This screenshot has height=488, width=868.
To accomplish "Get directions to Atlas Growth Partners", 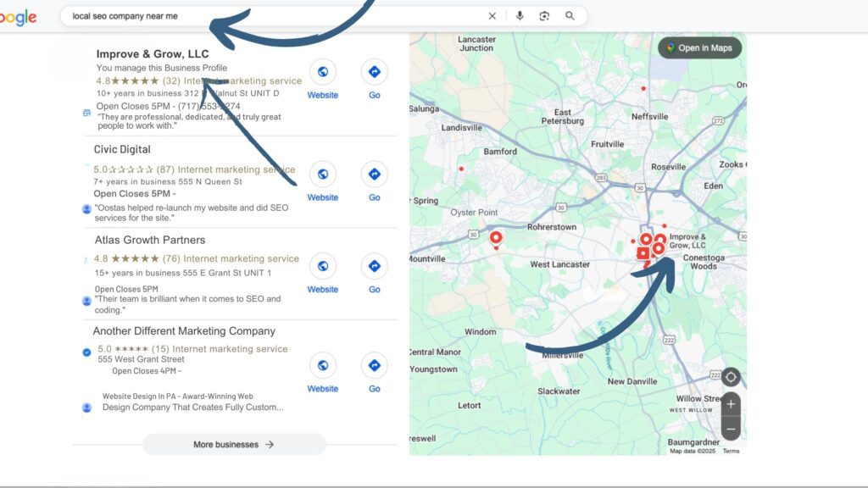I will coord(374,266).
